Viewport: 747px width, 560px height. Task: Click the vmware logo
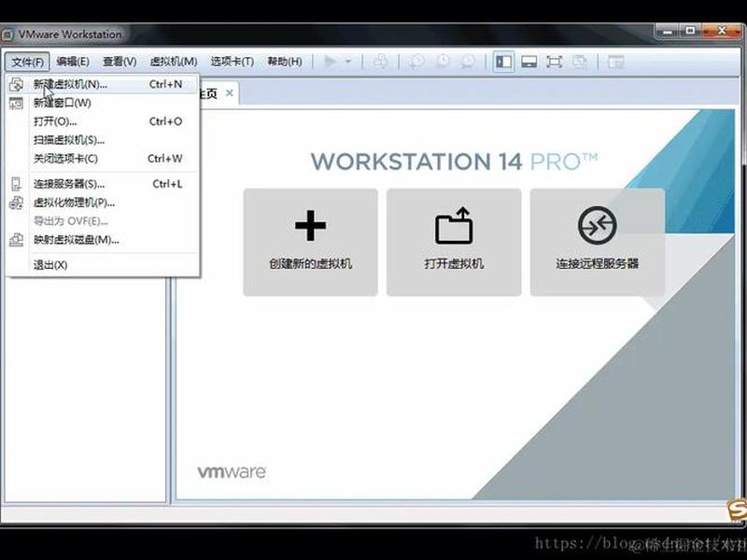coord(232,472)
